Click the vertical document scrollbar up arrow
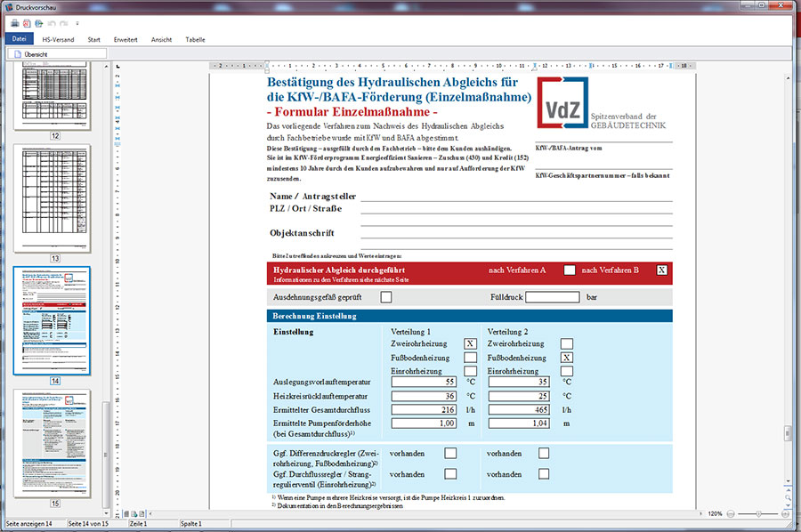 [x=788, y=78]
